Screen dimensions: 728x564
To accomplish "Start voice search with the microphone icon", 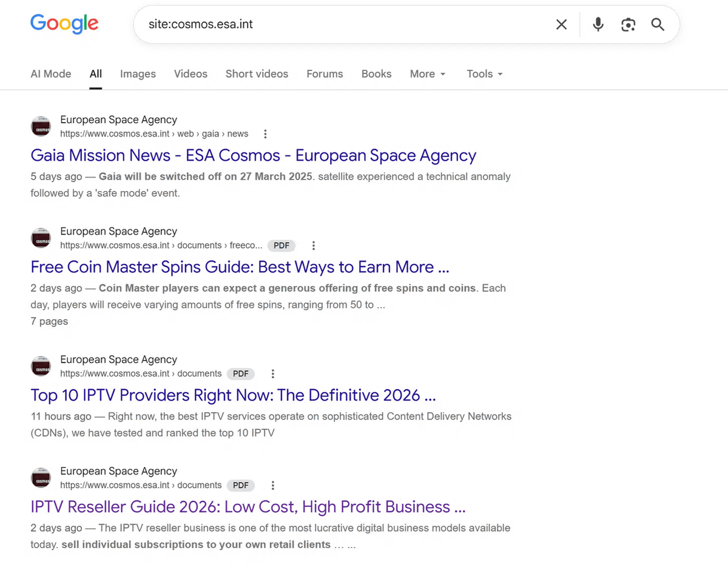I will (x=598, y=24).
